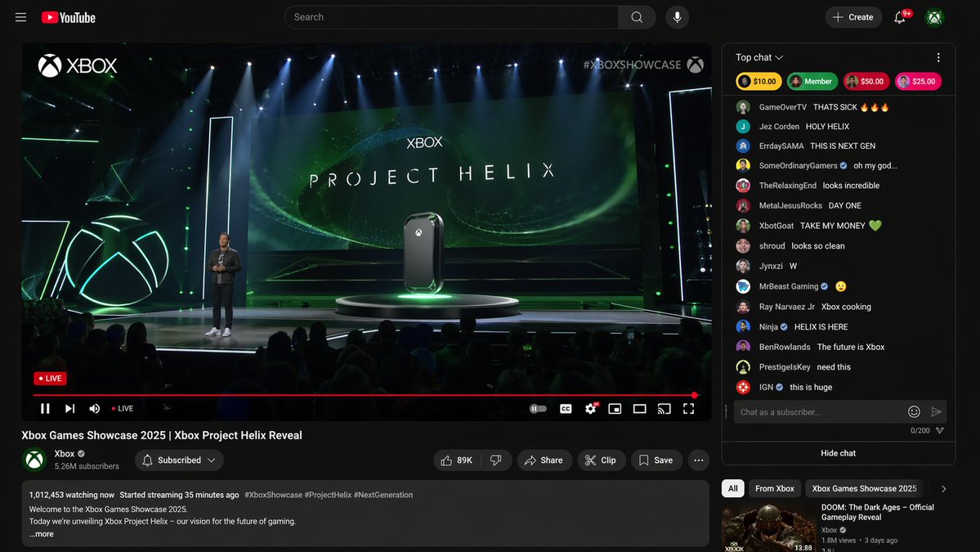Open the Member chip in chat
Screen dimensions: 980x552
[812, 81]
